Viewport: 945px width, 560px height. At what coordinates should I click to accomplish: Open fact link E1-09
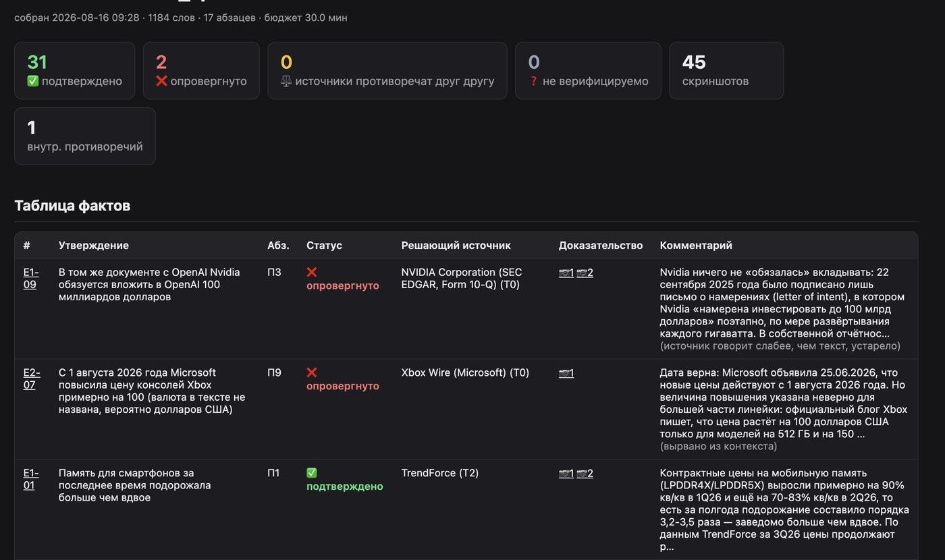31,279
